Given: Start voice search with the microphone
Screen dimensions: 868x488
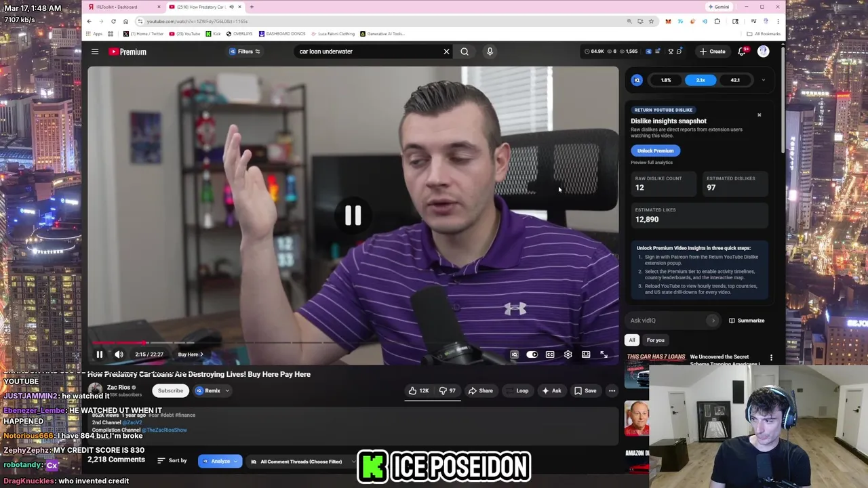Looking at the screenshot, I should click(x=490, y=52).
